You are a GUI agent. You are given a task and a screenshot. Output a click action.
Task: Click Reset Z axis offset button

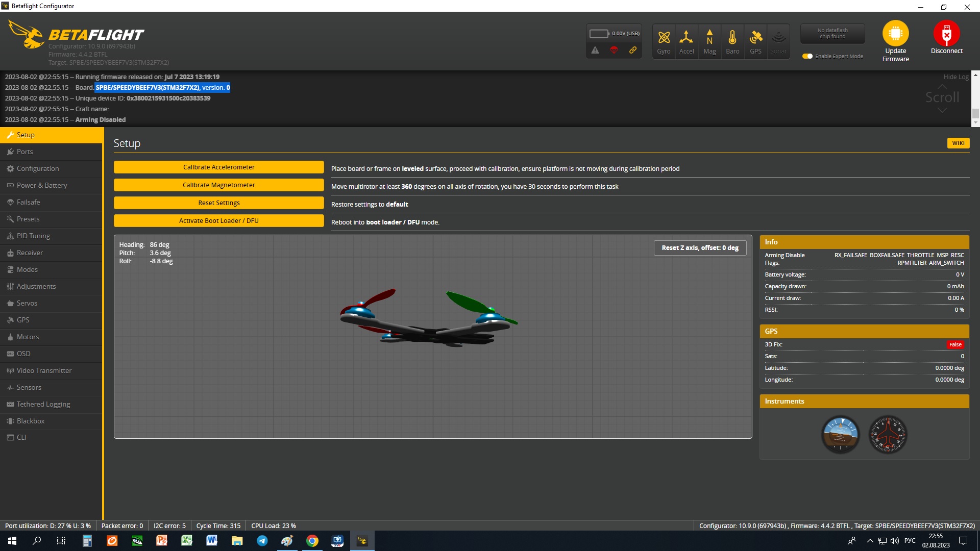point(700,248)
